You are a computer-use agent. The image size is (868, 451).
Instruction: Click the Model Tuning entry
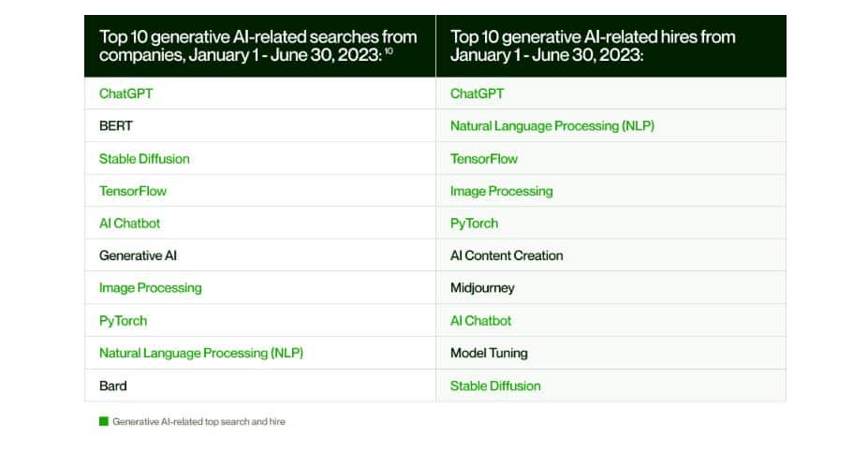click(x=489, y=353)
